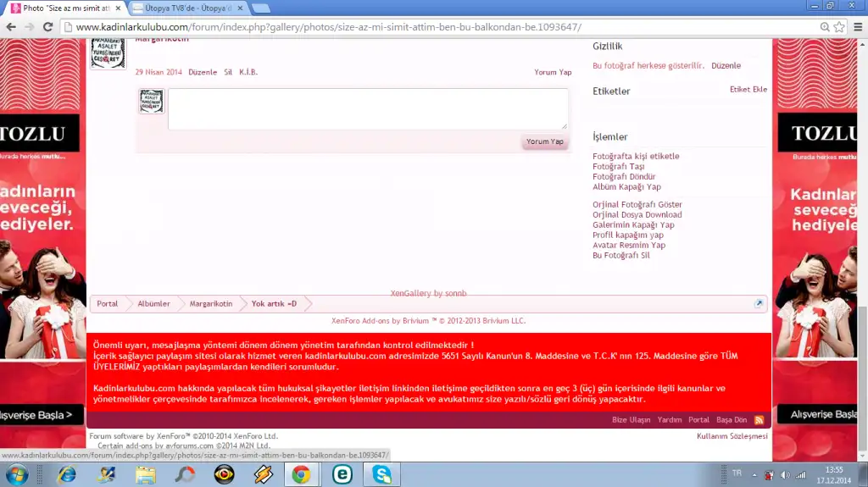Click the comment text area

coord(368,108)
